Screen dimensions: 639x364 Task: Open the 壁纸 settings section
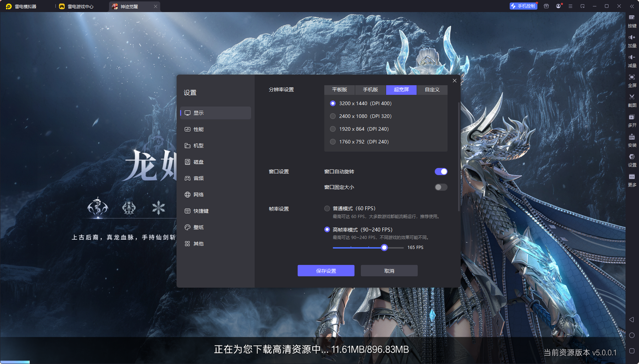point(216,227)
